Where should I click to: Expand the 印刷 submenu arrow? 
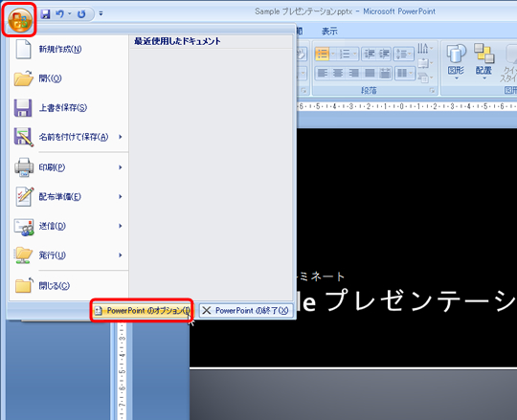[121, 167]
